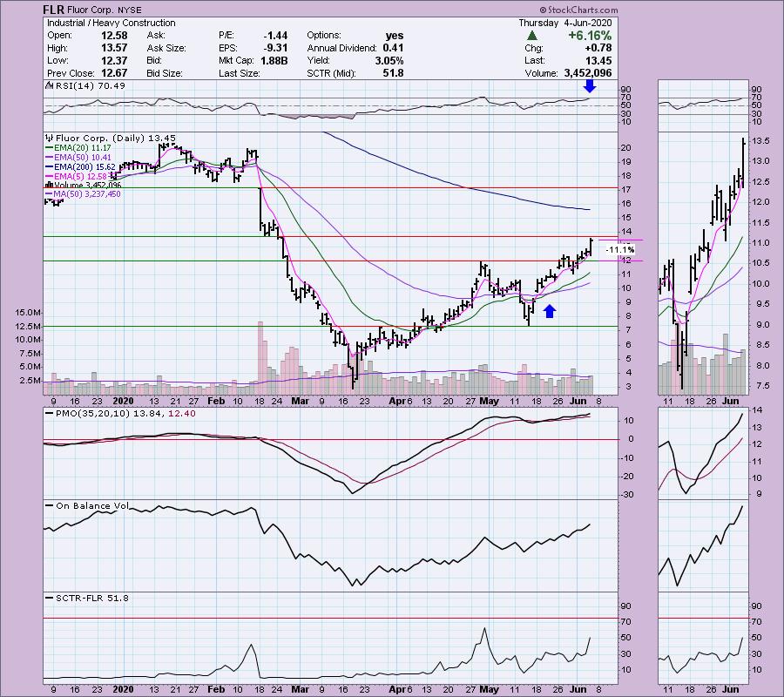Viewport: 784px width, 697px height.
Task: Click the green up-triangle change indicator
Action: click(532, 36)
